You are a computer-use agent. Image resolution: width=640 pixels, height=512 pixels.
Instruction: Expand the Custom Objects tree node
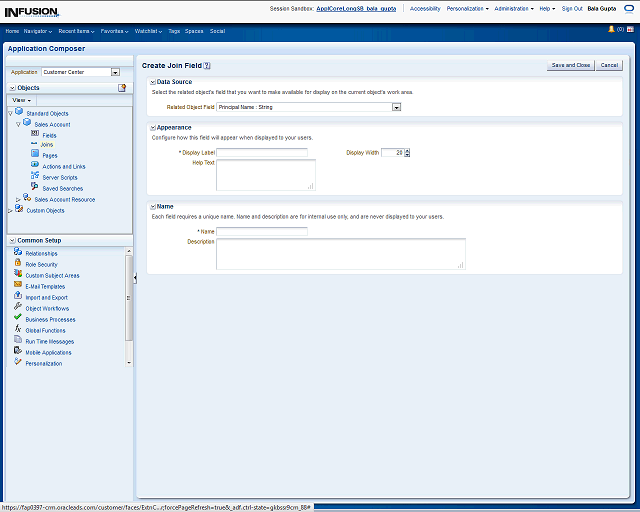pos(10,210)
